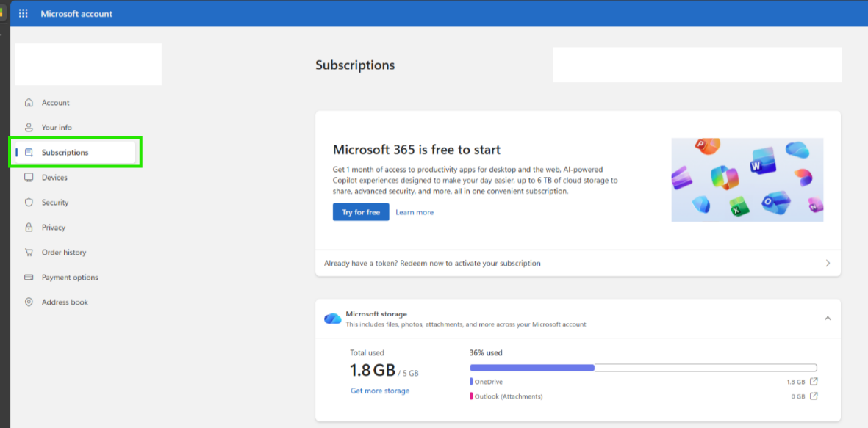Screen dimensions: 868x428
Task: Open the app launcher grid icon
Action: [x=24, y=13]
